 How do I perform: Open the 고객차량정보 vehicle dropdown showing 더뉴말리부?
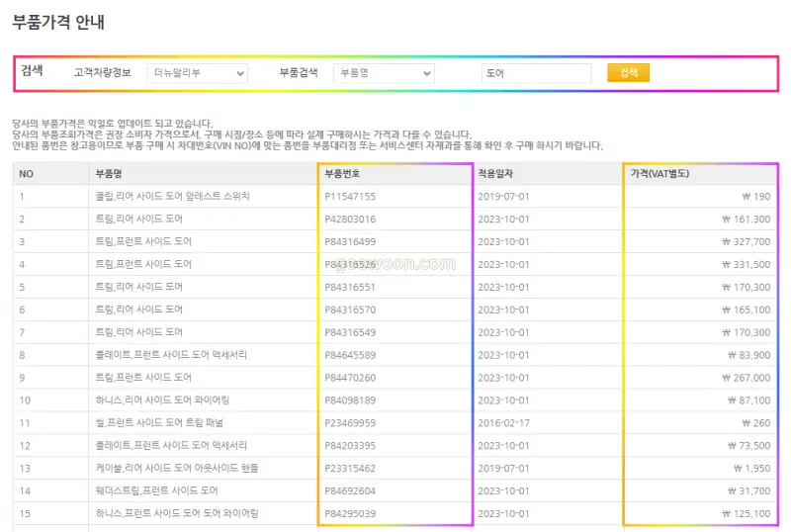pos(197,73)
